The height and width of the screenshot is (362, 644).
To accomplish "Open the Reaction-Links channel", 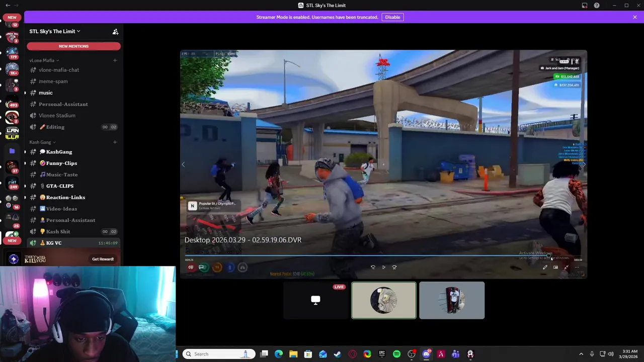I will click(x=73, y=198).
